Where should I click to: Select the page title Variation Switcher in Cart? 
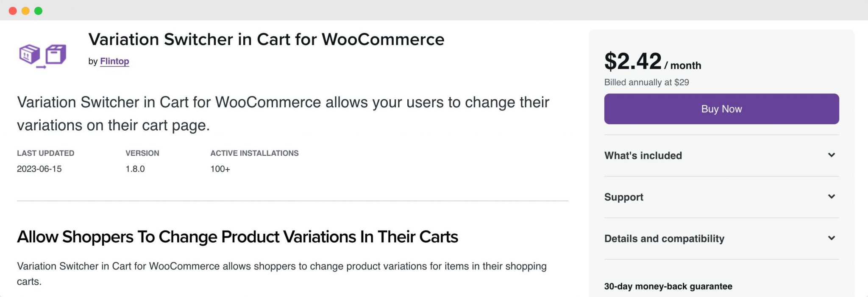click(266, 39)
